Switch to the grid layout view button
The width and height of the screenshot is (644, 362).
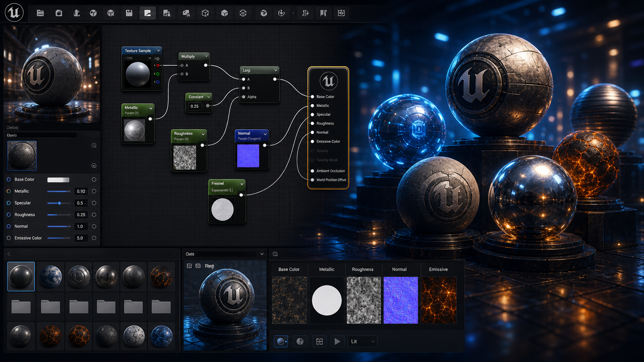[x=319, y=341]
